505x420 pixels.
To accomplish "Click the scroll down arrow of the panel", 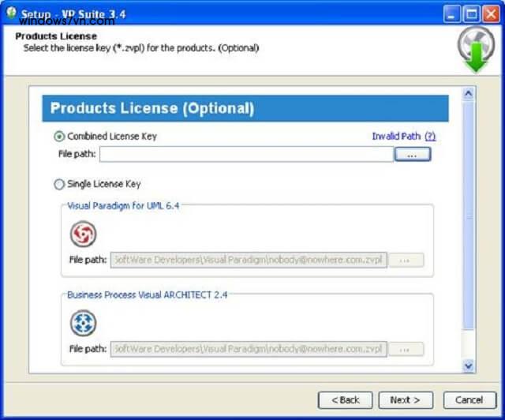I will 468,366.
